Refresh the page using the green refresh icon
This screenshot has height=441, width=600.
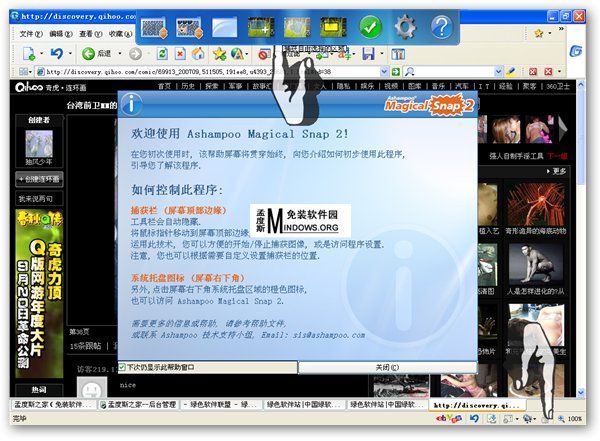pos(162,54)
